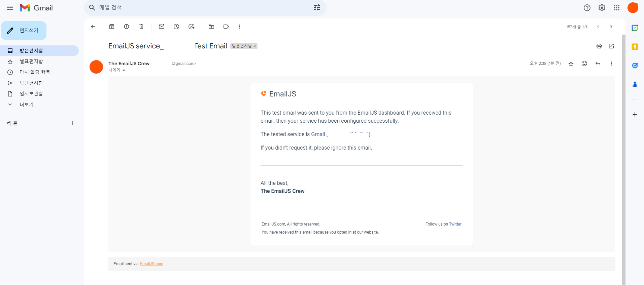This screenshot has height=285, width=644.
Task: Open the Google apps grid
Action: tap(617, 8)
